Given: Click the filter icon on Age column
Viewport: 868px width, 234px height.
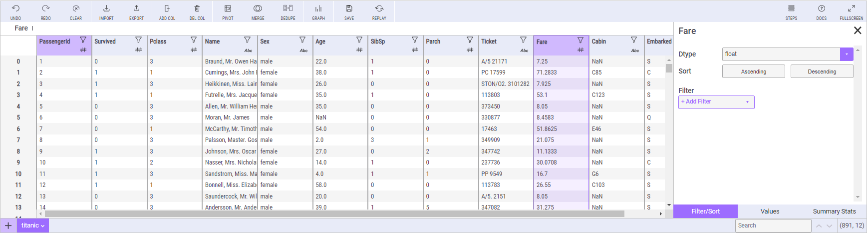Looking at the screenshot, I should click(x=359, y=40).
